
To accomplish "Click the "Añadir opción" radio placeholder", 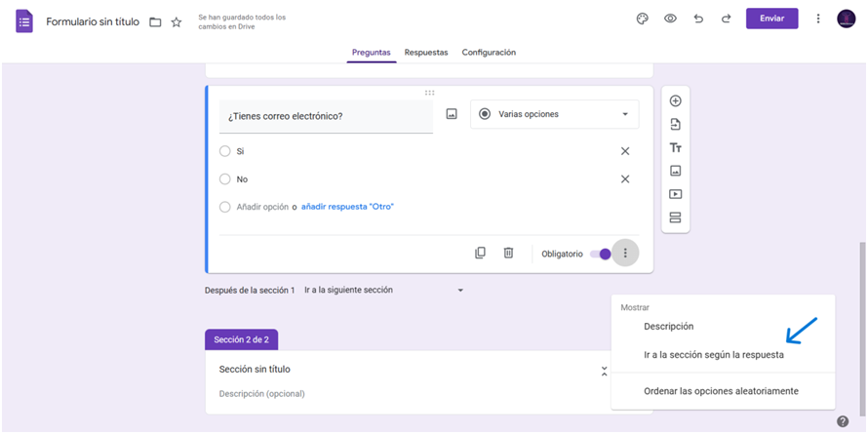I will pos(224,207).
